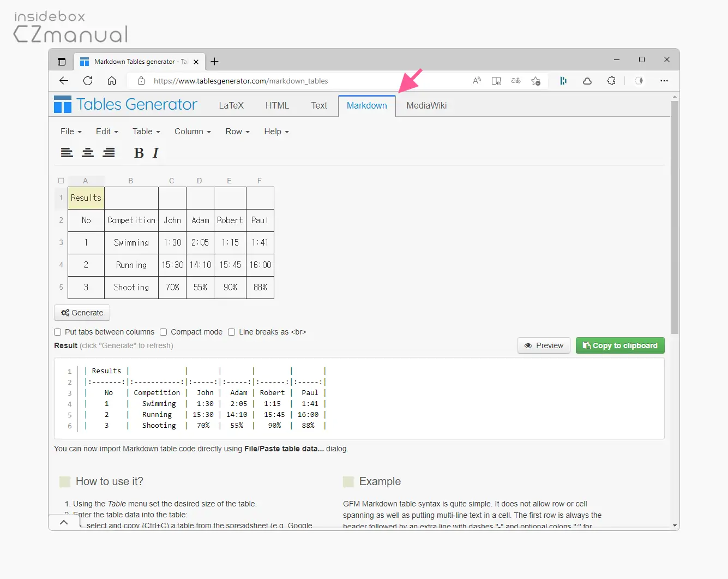Click the Generate button
Viewport: 728px width, 579px height.
tap(82, 313)
